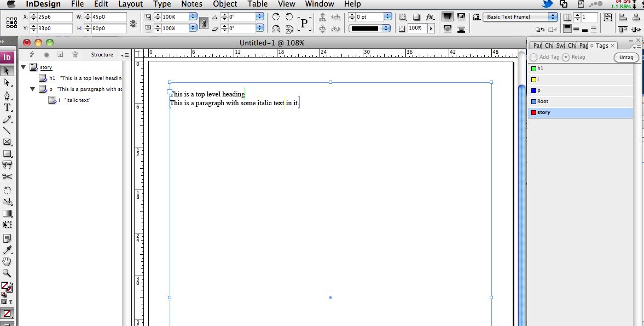The width and height of the screenshot is (644, 326).
Task: Select the Zoom magnifier tool
Action: coord(7,273)
